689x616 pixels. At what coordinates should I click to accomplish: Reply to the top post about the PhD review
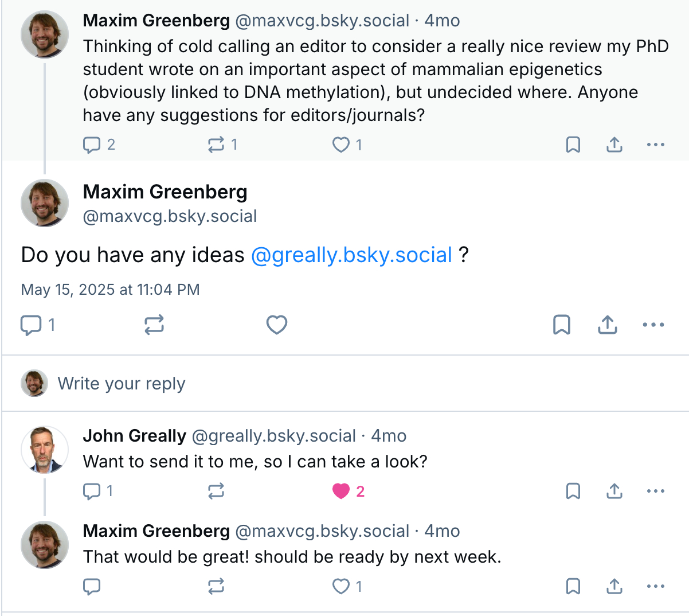click(92, 145)
